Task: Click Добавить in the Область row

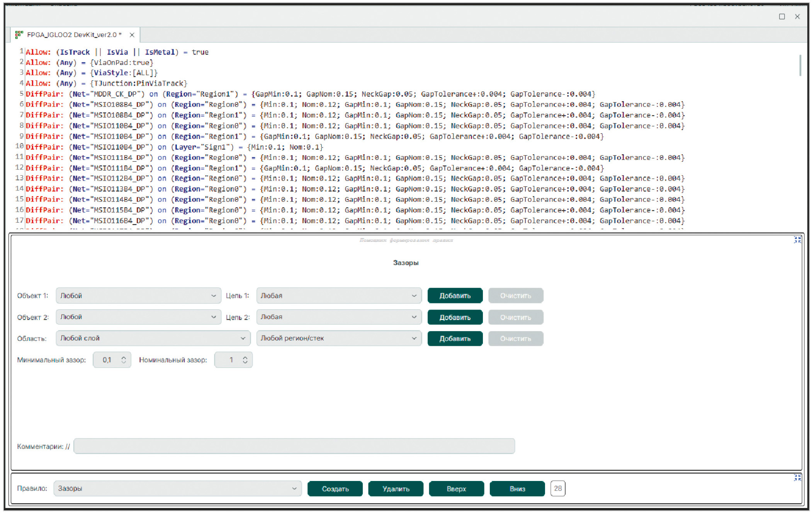Action: [x=455, y=339]
